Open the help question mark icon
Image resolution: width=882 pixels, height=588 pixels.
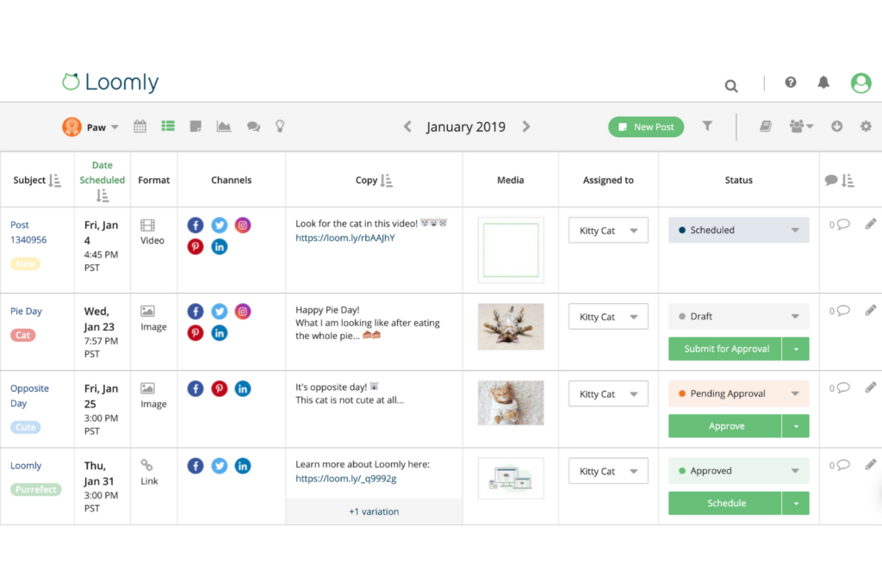(791, 83)
